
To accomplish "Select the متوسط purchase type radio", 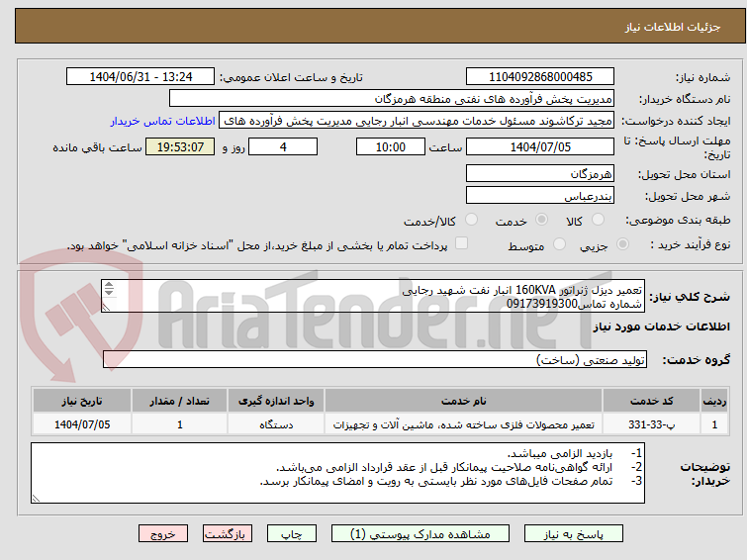I will (x=559, y=244).
